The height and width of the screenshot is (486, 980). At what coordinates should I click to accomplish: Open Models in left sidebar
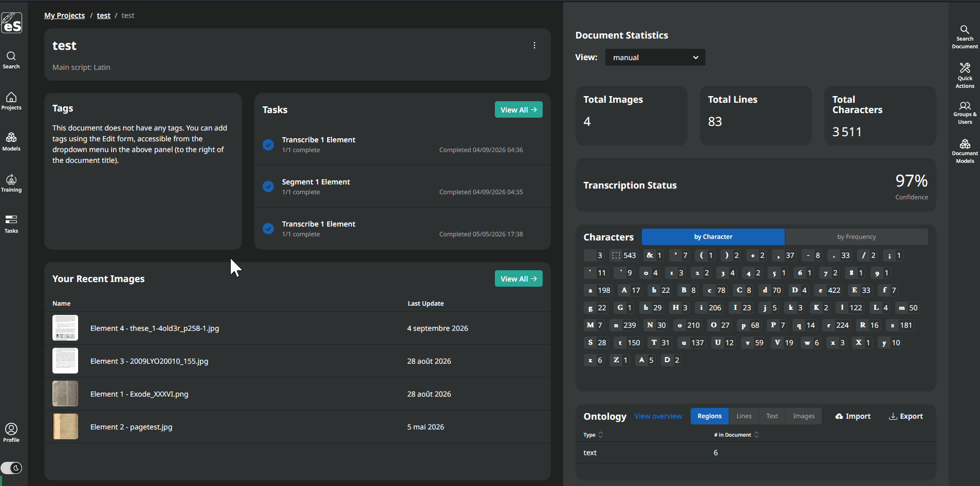(x=11, y=142)
